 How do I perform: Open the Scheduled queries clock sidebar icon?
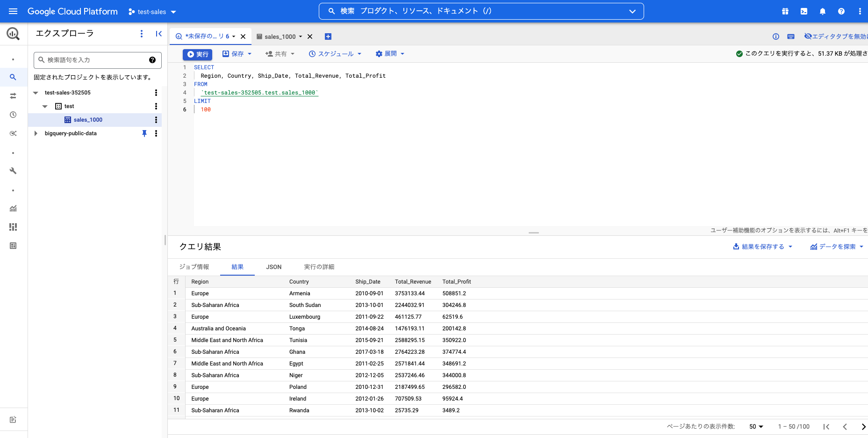click(x=13, y=115)
